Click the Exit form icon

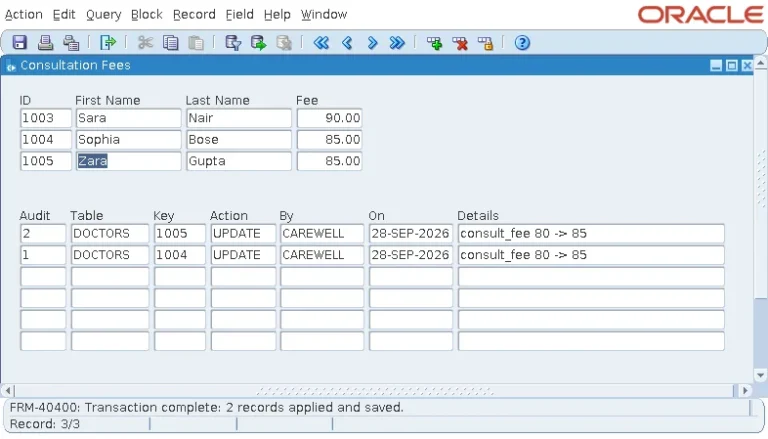click(108, 43)
